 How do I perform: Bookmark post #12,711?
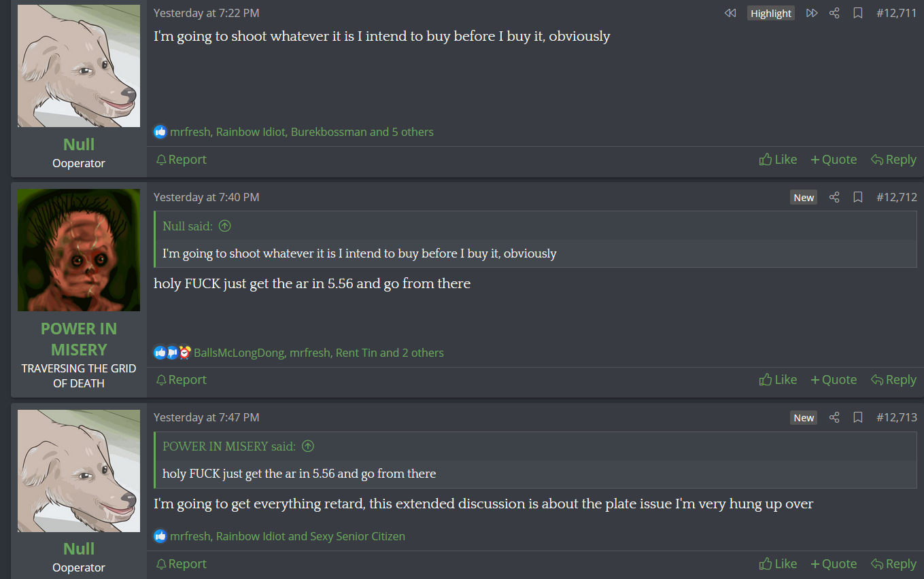click(858, 13)
